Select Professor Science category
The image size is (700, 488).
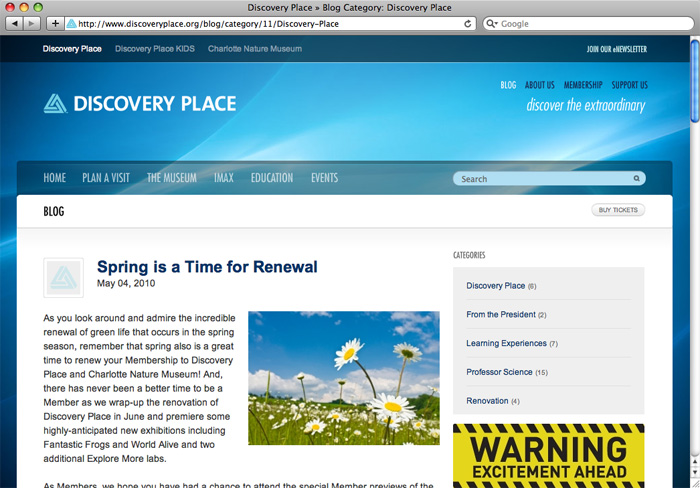coord(499,372)
